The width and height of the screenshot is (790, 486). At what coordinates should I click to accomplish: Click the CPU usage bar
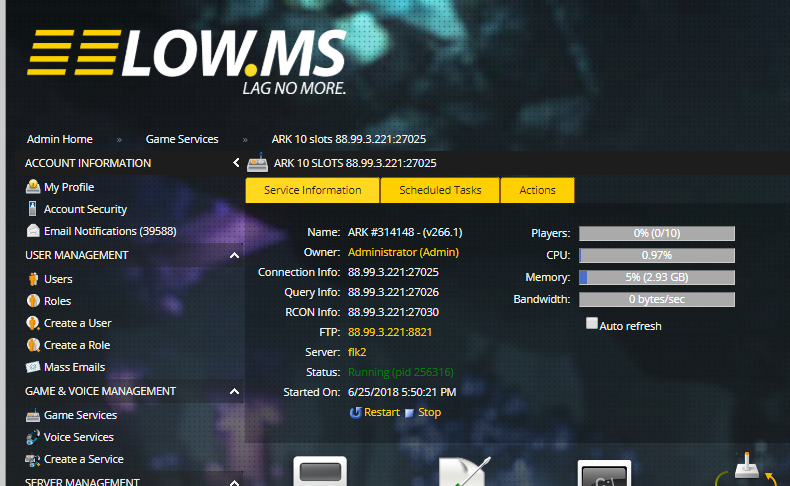[656, 255]
